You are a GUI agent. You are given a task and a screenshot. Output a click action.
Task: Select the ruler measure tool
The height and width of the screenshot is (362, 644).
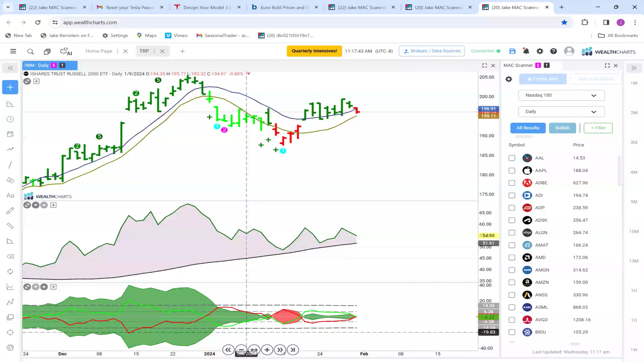[x=10, y=226]
